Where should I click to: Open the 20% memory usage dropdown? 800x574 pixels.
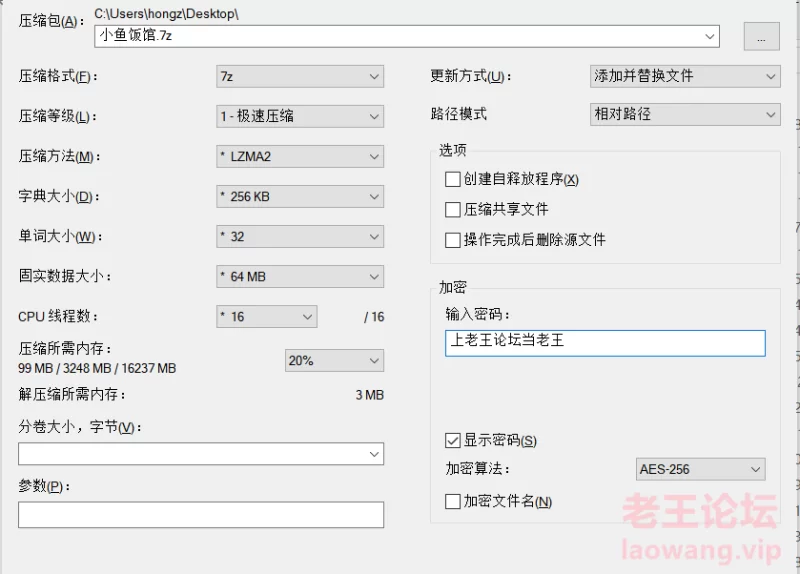(x=334, y=361)
